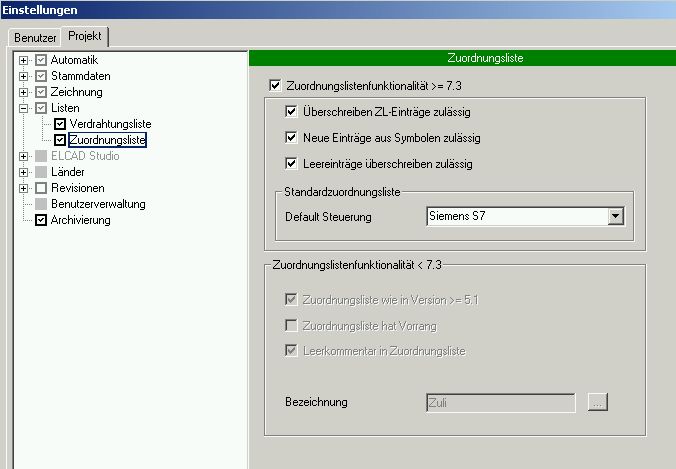Viewport: 676px width, 469px height.
Task: Click the Einstellungen title bar
Action: (x=338, y=10)
